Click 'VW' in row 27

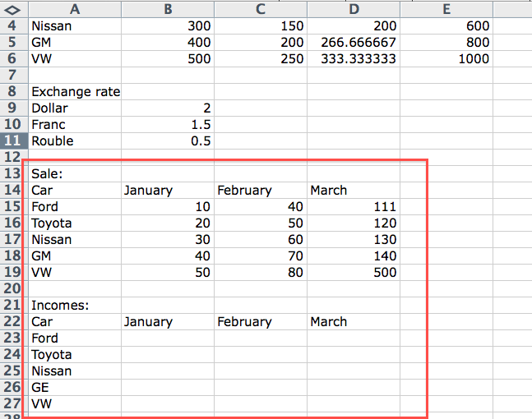[x=75, y=403]
